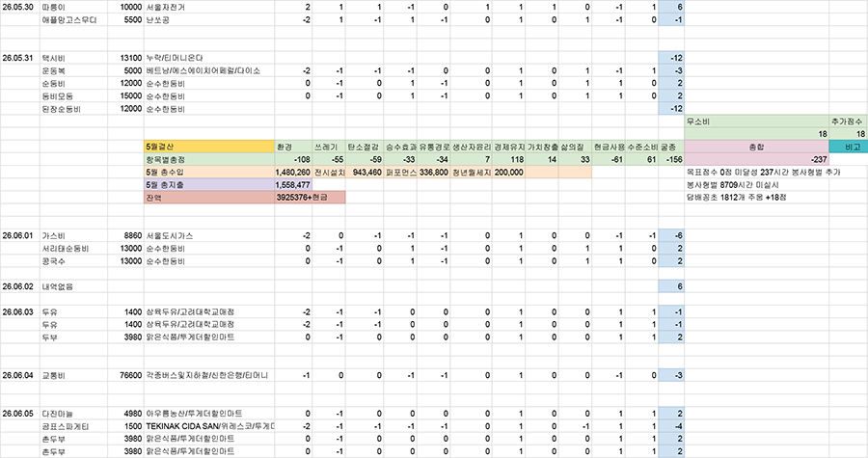Select the pink 총합 header cell
This screenshot has width=868, height=458.
pyautogui.click(x=757, y=147)
